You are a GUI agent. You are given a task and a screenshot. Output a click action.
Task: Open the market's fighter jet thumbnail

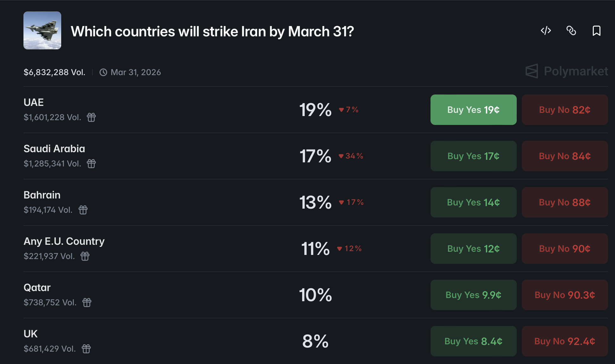point(42,30)
